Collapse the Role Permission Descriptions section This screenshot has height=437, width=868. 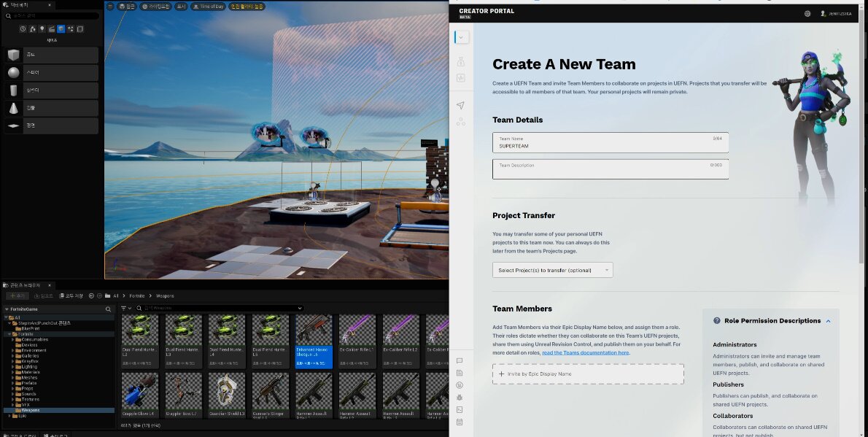(x=829, y=321)
